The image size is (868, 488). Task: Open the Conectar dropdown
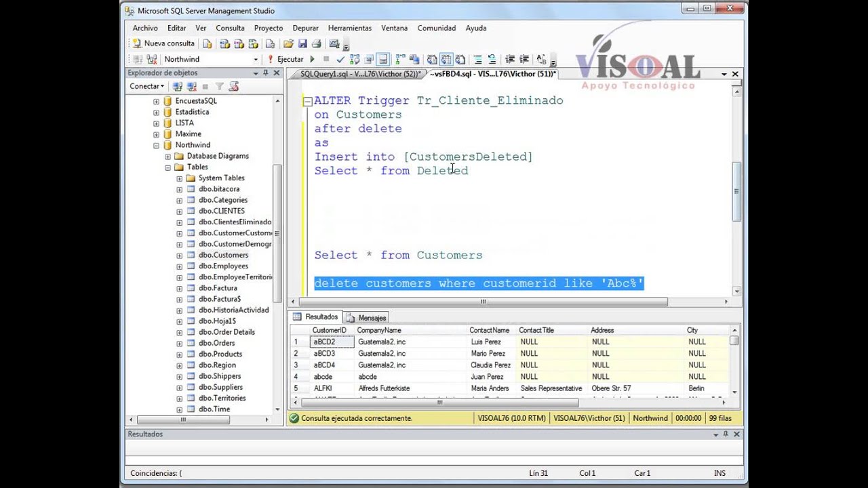[x=147, y=86]
